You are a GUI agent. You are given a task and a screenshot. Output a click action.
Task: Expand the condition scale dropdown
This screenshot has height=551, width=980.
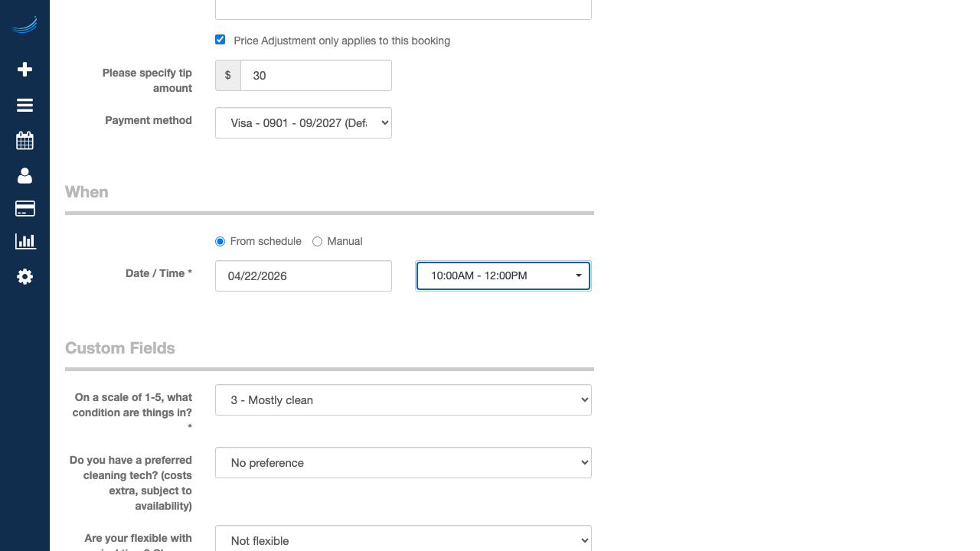click(x=403, y=400)
